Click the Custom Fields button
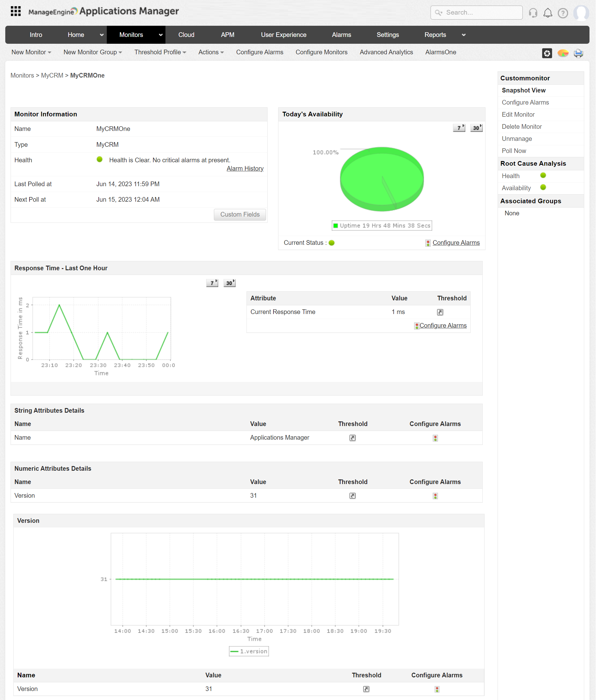Image resolution: width=596 pixels, height=700 pixels. click(x=240, y=214)
